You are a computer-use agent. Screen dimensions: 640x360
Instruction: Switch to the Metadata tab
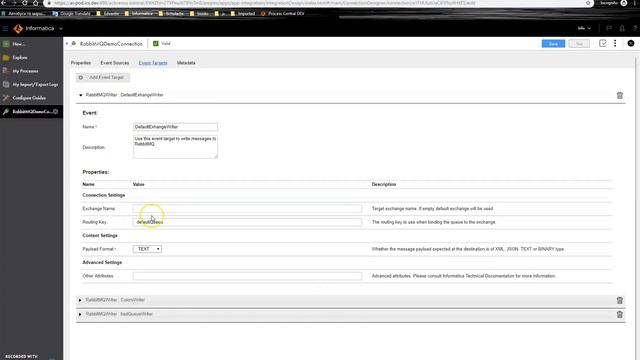(186, 63)
